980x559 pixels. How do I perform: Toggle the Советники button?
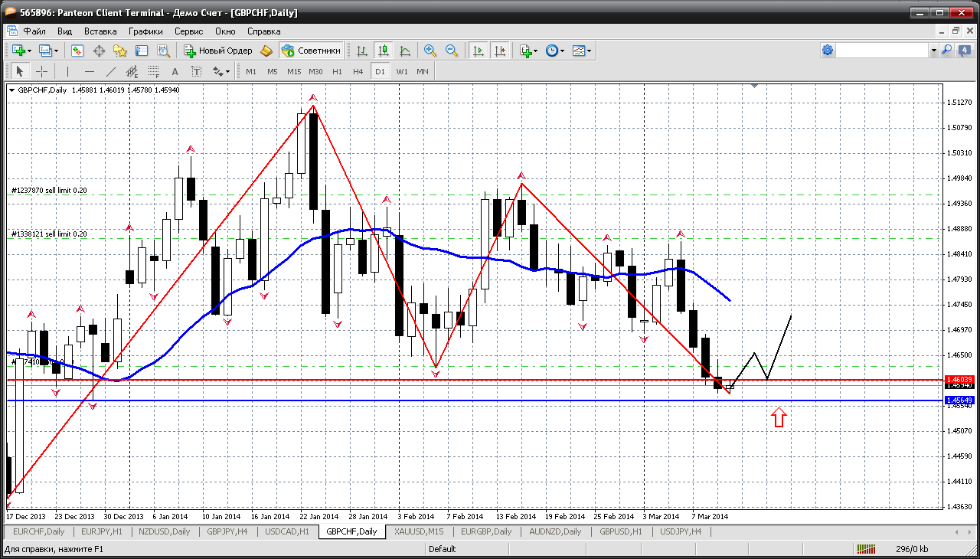[x=312, y=51]
